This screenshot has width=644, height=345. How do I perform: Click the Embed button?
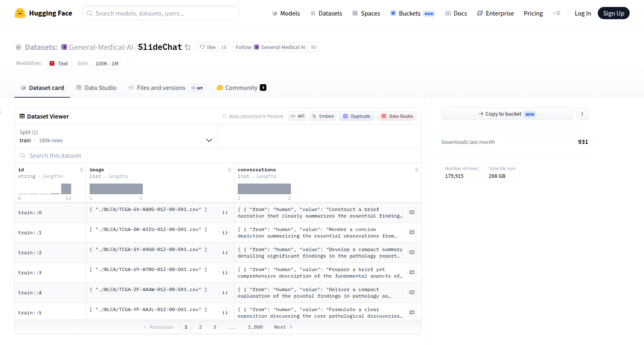323,116
